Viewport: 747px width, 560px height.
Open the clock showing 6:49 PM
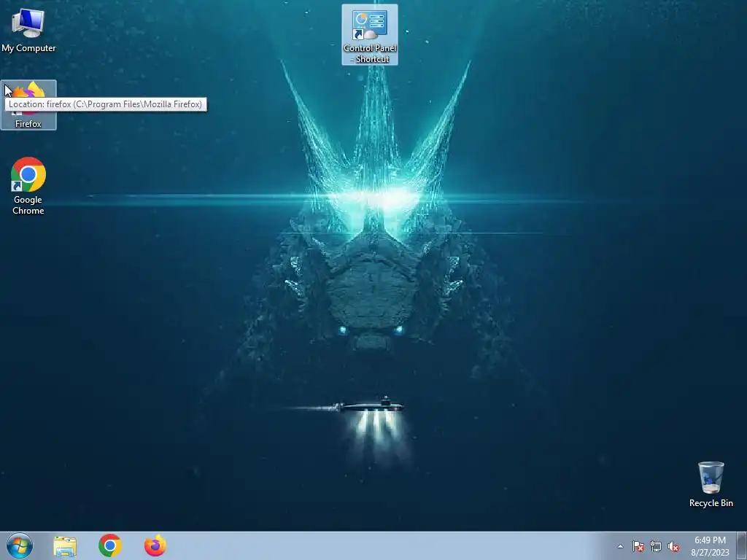(x=710, y=546)
